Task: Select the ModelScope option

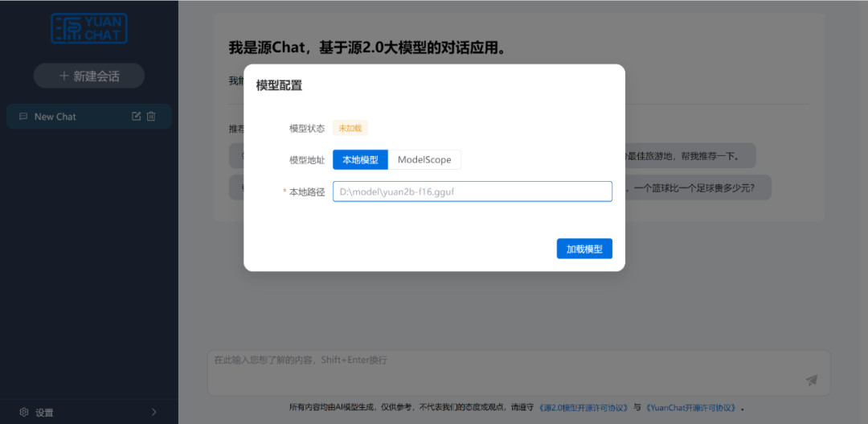Action: pos(424,159)
